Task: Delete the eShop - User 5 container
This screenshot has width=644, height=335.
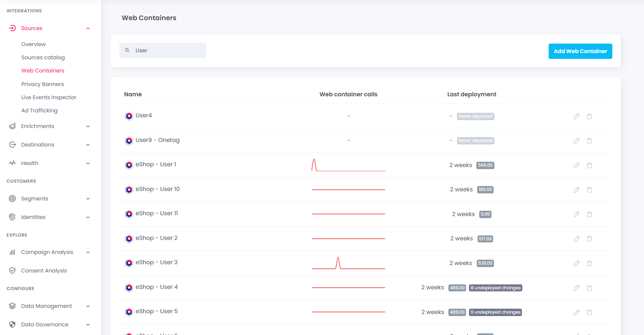Action: 589,312
